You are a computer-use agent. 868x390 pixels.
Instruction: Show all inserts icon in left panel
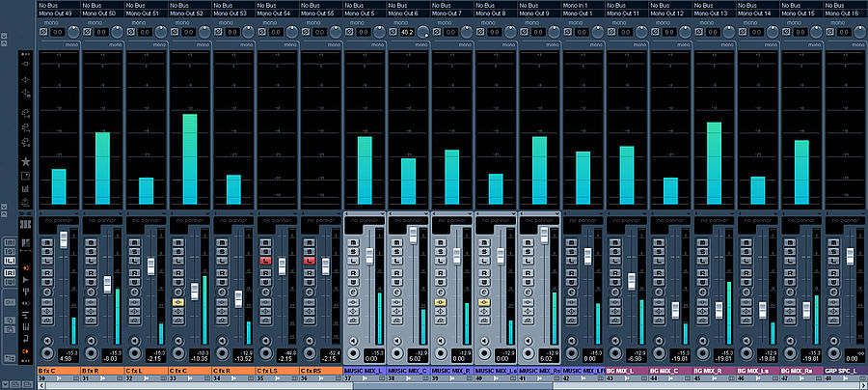click(x=25, y=64)
